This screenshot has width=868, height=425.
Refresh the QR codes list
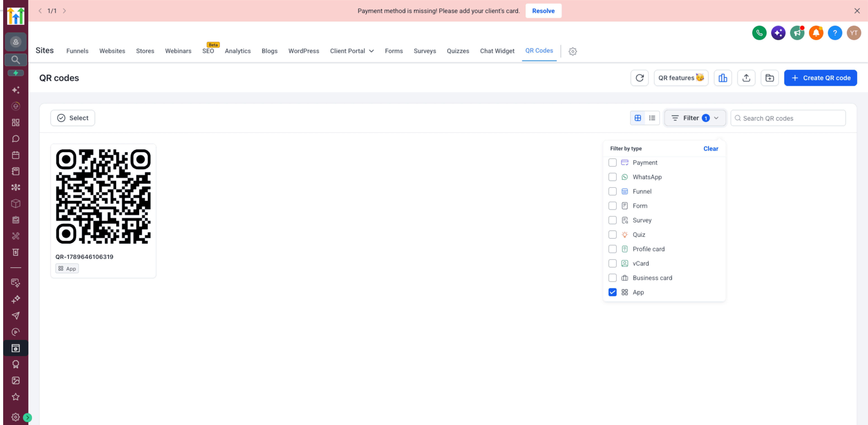[639, 78]
